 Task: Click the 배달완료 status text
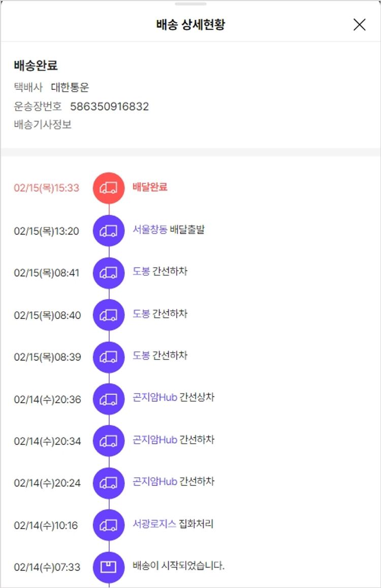[150, 187]
